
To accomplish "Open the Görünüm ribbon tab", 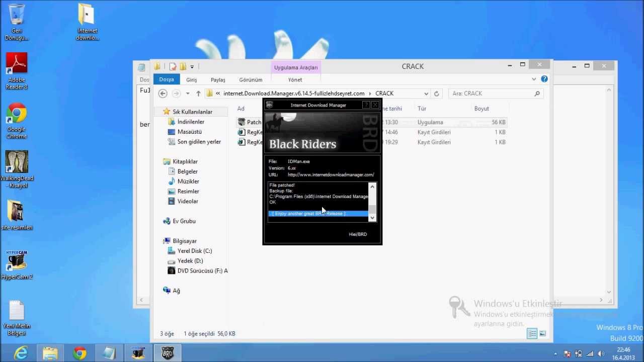I will tap(251, 79).
